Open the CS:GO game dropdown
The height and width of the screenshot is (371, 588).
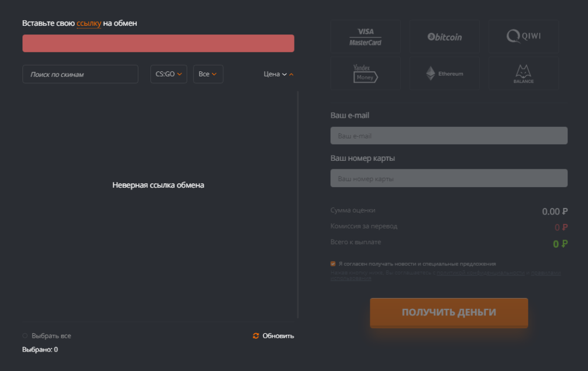pyautogui.click(x=169, y=74)
